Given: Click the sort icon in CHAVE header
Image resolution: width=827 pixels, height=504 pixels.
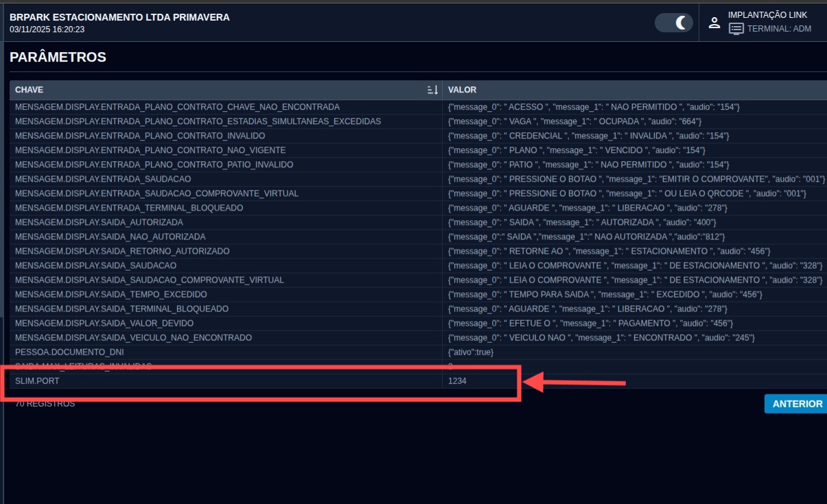Looking at the screenshot, I should (x=432, y=90).
